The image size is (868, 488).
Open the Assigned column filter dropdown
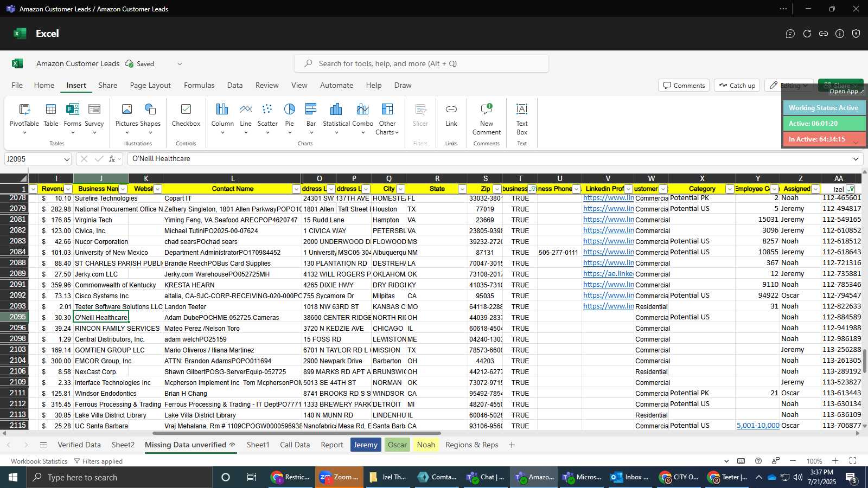coord(815,189)
